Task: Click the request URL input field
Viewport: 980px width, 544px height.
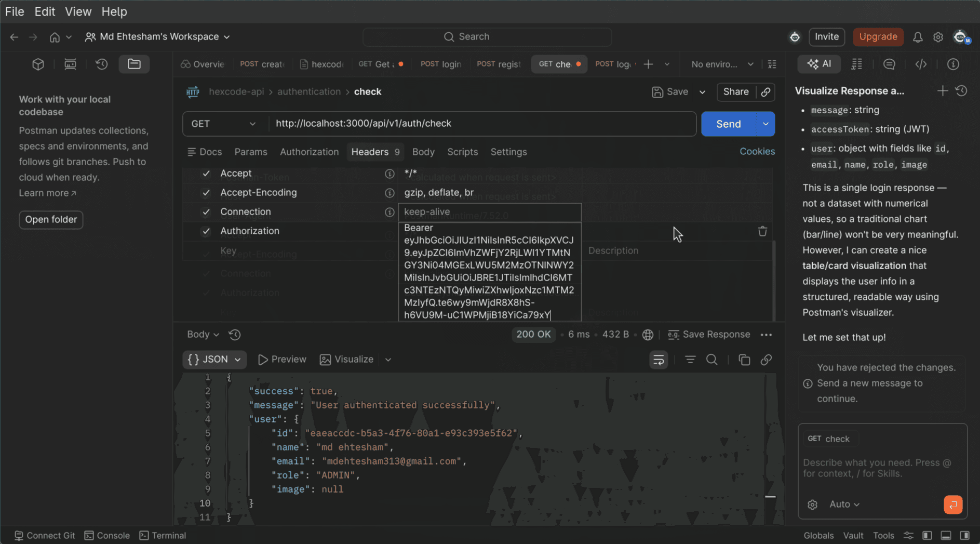Action: [x=482, y=124]
